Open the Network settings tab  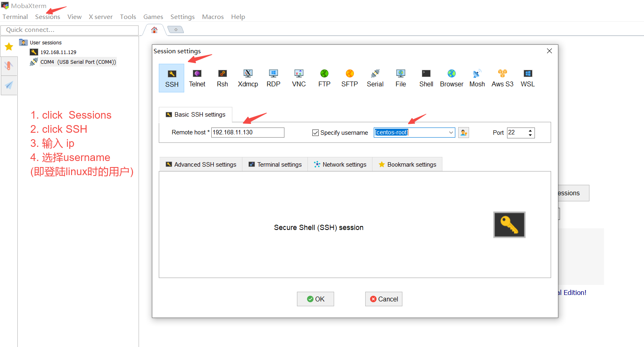pos(340,165)
